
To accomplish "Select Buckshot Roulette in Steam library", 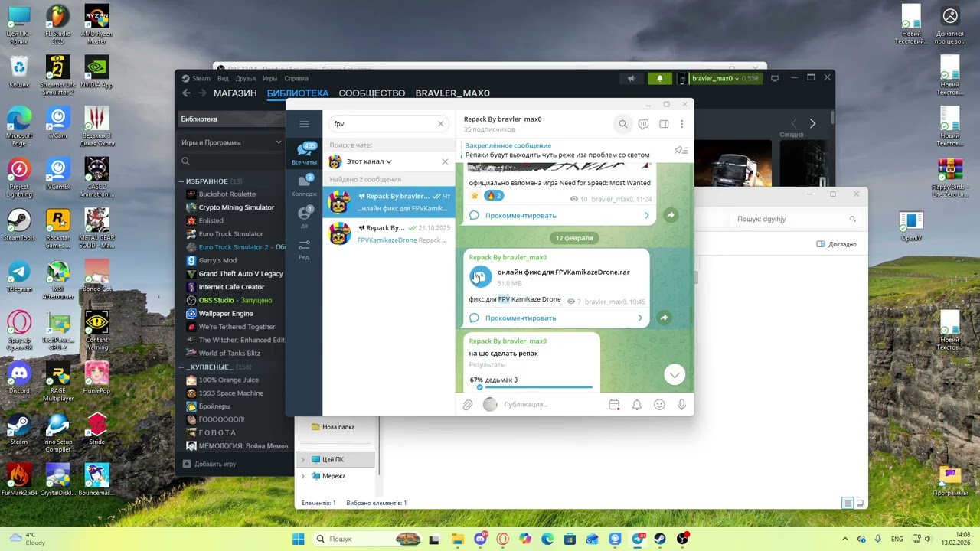I will point(227,194).
